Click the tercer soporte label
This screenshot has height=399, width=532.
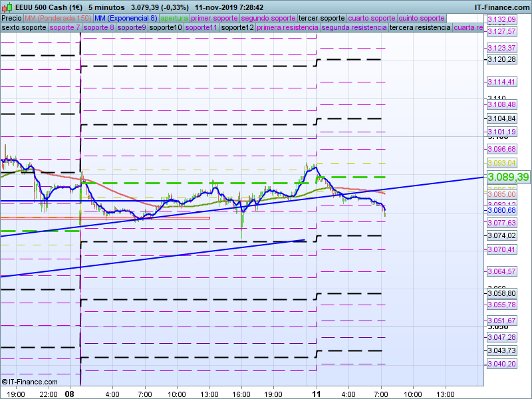coord(322,18)
